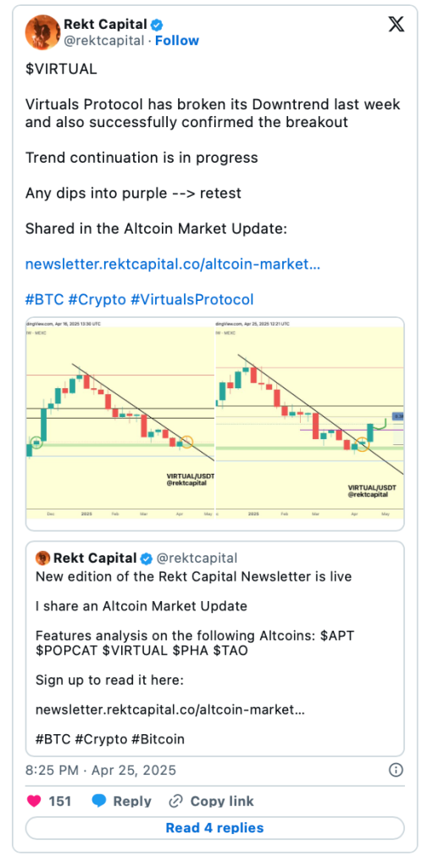Image resolution: width=433 pixels, height=868 pixels.
Task: Open the Read 4 replies button
Action: pos(215,827)
